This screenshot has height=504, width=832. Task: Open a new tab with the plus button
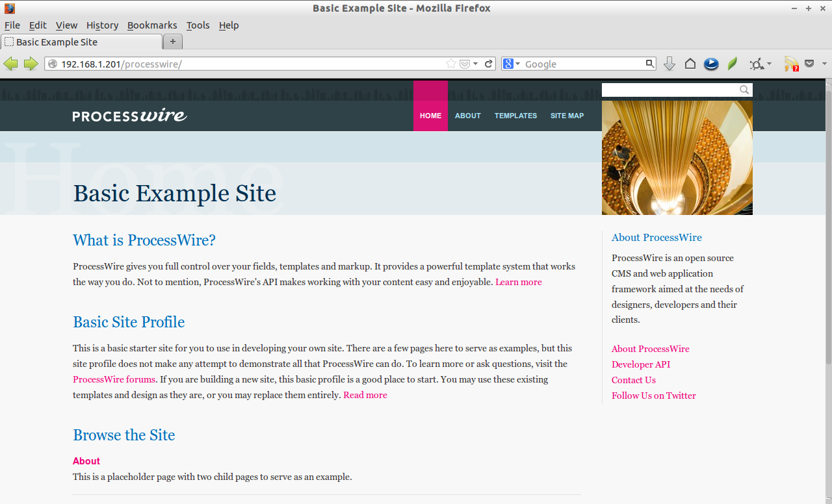click(x=172, y=42)
